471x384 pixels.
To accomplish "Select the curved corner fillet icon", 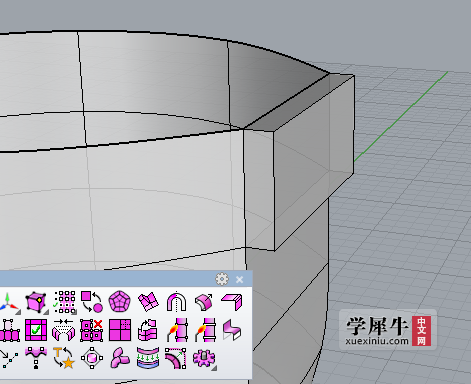I will pyautogui.click(x=176, y=358).
